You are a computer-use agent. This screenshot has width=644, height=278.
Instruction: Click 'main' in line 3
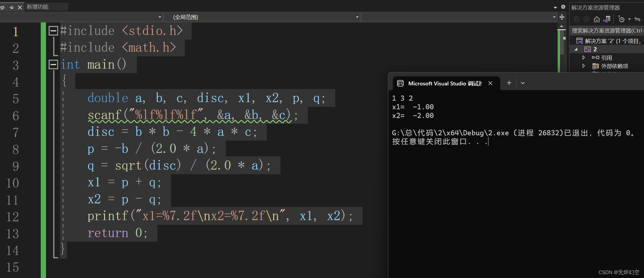[x=101, y=64]
